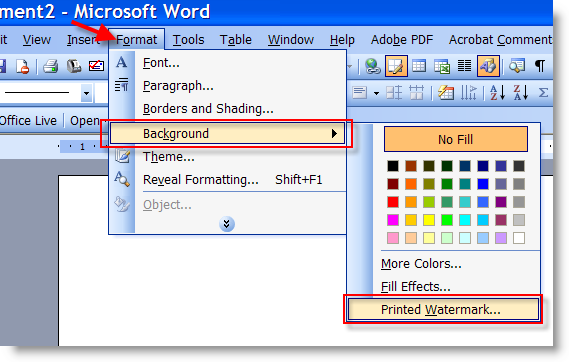Pick the bright green color swatch
569x362 pixels.
447,220
